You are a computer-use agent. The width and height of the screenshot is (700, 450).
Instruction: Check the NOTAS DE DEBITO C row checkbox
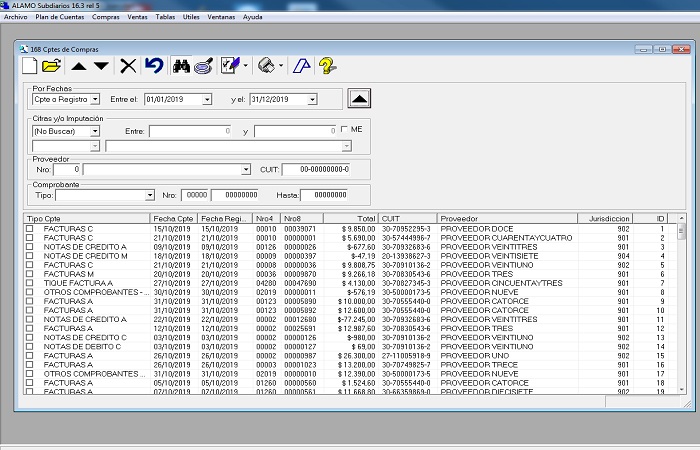coord(29,346)
